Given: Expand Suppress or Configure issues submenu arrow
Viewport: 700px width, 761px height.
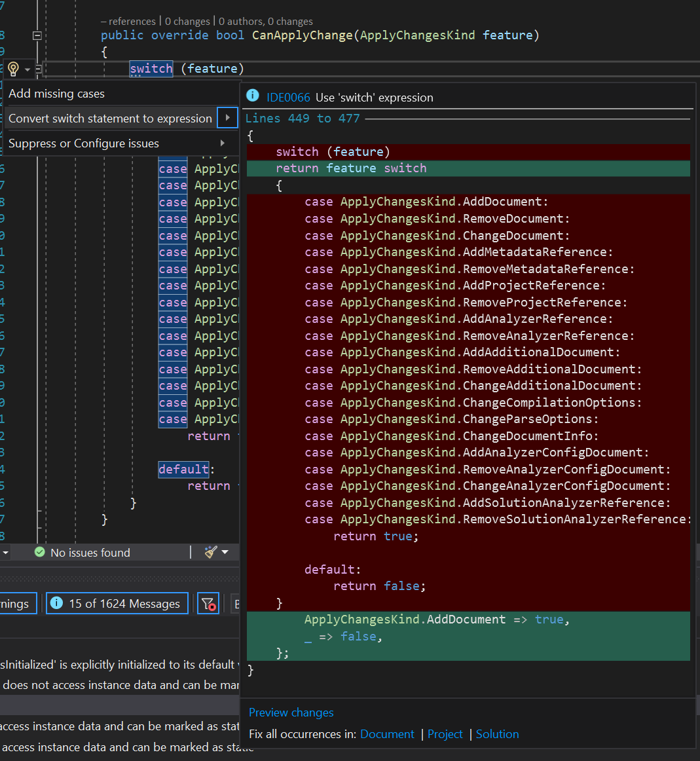Looking at the screenshot, I should point(223,143).
